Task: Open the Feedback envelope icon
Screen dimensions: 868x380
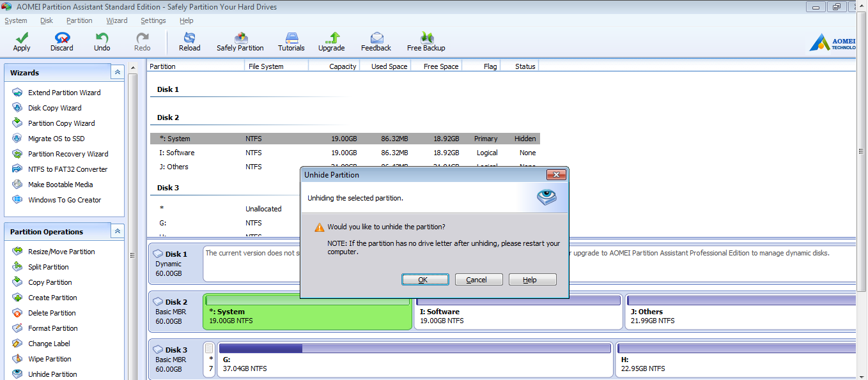Action: pos(376,38)
